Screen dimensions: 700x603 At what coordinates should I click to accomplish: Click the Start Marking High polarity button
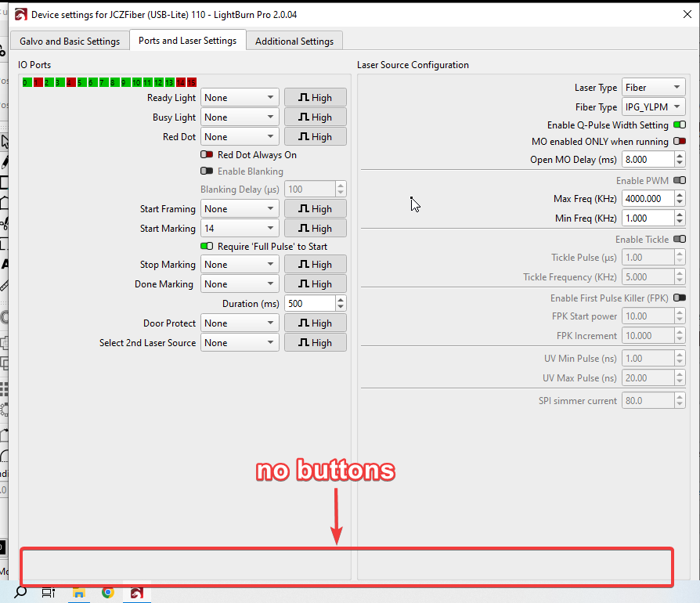(x=315, y=229)
